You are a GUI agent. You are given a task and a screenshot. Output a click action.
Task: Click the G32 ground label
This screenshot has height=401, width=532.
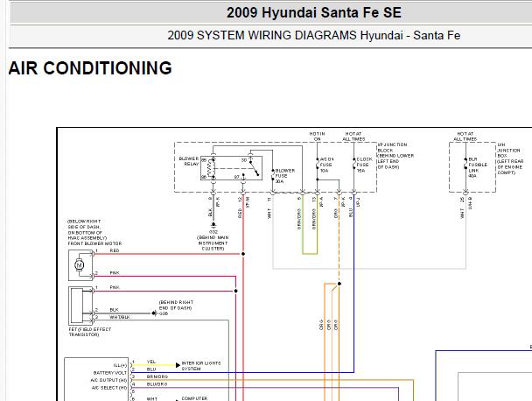tap(213, 231)
